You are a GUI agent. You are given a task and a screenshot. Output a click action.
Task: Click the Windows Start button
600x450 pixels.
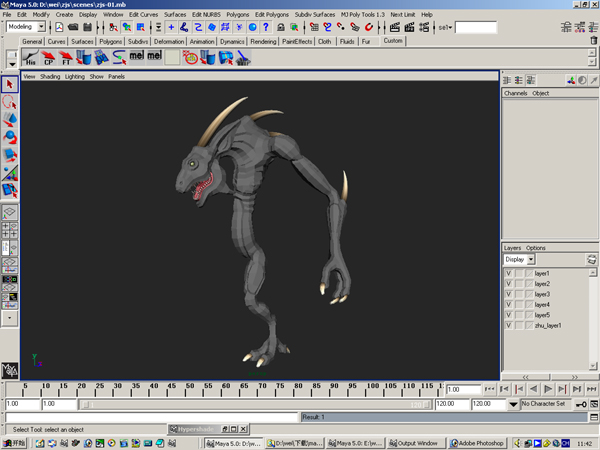pos(15,443)
